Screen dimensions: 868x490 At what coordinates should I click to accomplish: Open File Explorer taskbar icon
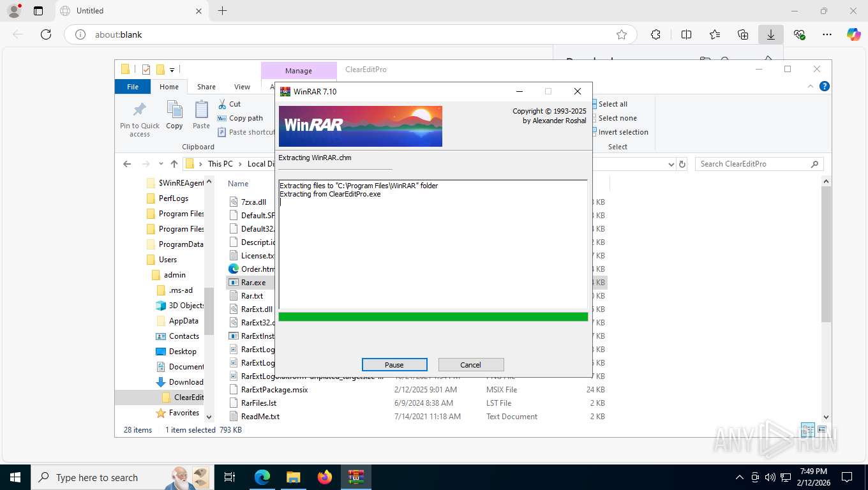coord(293,477)
